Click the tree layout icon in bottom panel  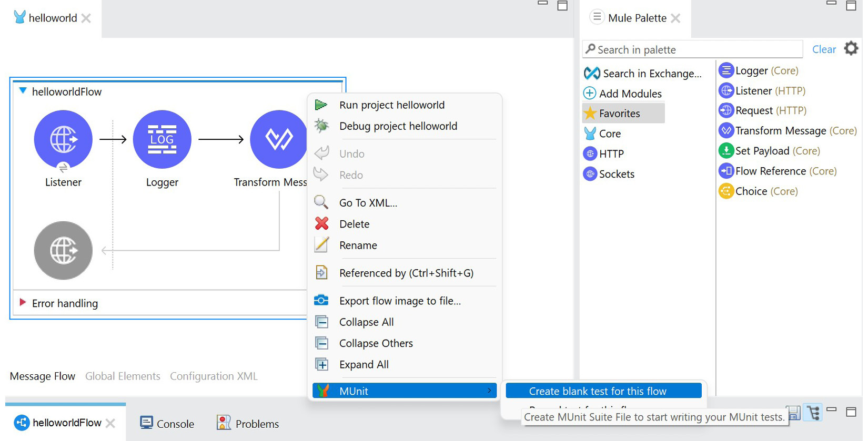(x=813, y=413)
